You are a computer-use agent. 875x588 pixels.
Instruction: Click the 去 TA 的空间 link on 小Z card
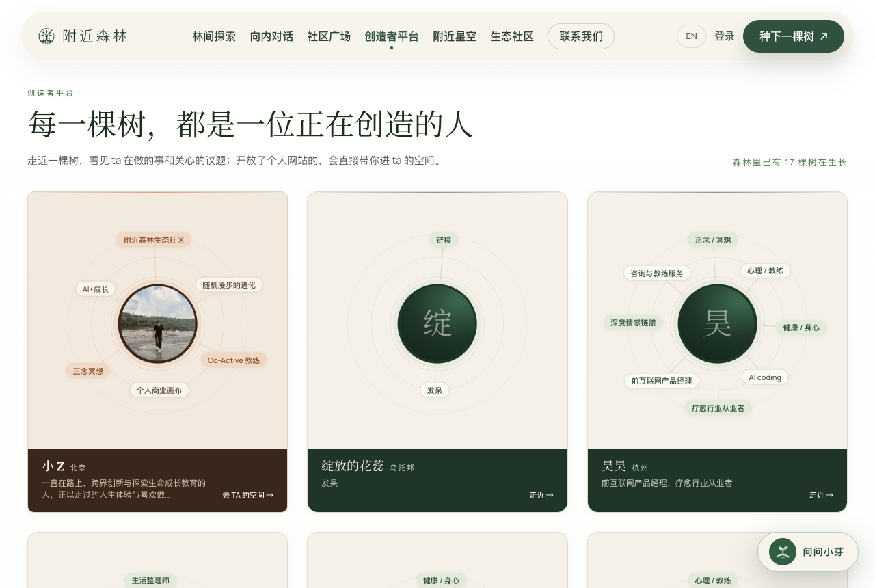[247, 495]
